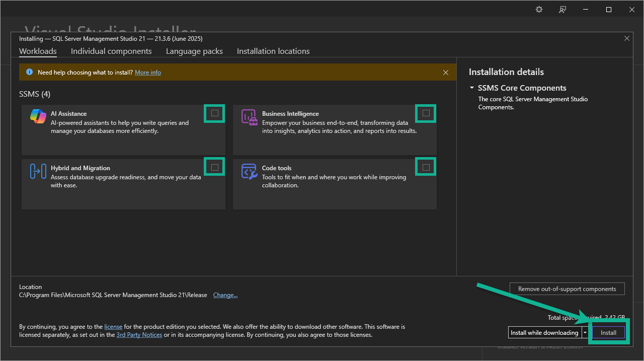Click the Business Intelligence chart icon

(x=250, y=117)
